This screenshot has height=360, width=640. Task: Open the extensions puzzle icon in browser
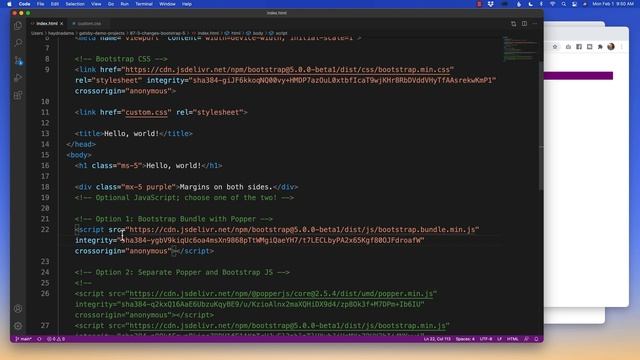coord(600,47)
